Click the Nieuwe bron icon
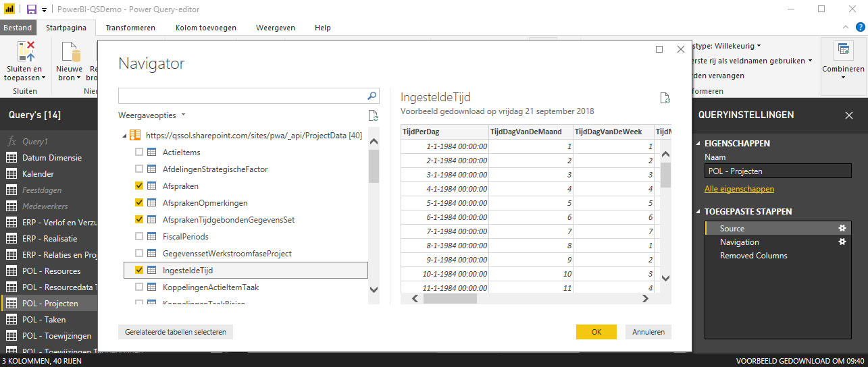This screenshot has width=868, height=367. (70, 51)
